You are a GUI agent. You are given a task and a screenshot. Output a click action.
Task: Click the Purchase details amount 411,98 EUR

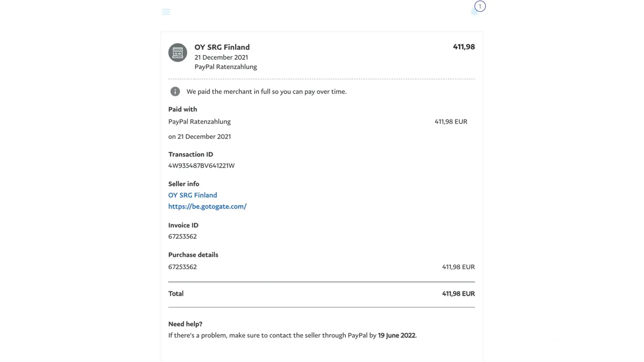[458, 267]
